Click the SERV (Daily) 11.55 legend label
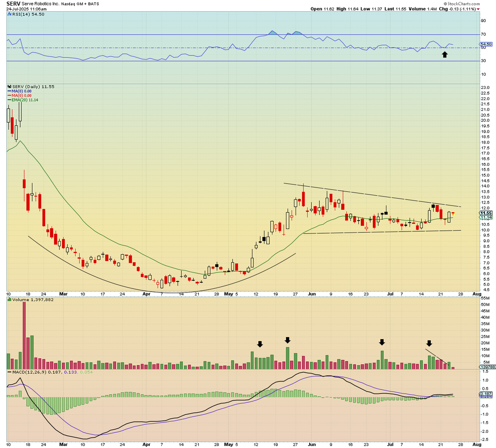 (x=33, y=87)
